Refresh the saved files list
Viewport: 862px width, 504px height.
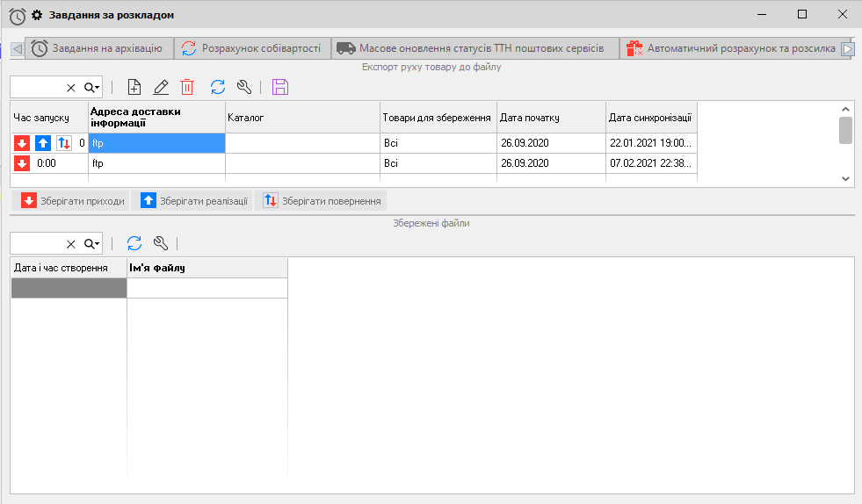[x=134, y=243]
